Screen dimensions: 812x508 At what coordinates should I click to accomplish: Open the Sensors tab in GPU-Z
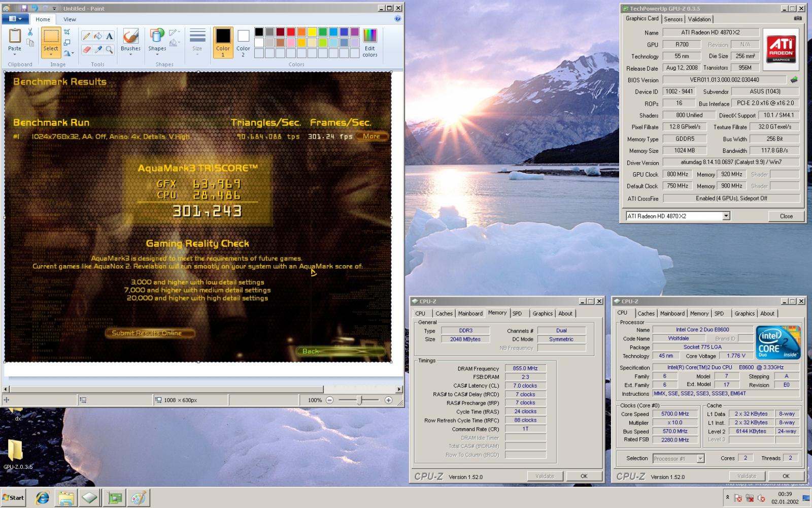(673, 19)
